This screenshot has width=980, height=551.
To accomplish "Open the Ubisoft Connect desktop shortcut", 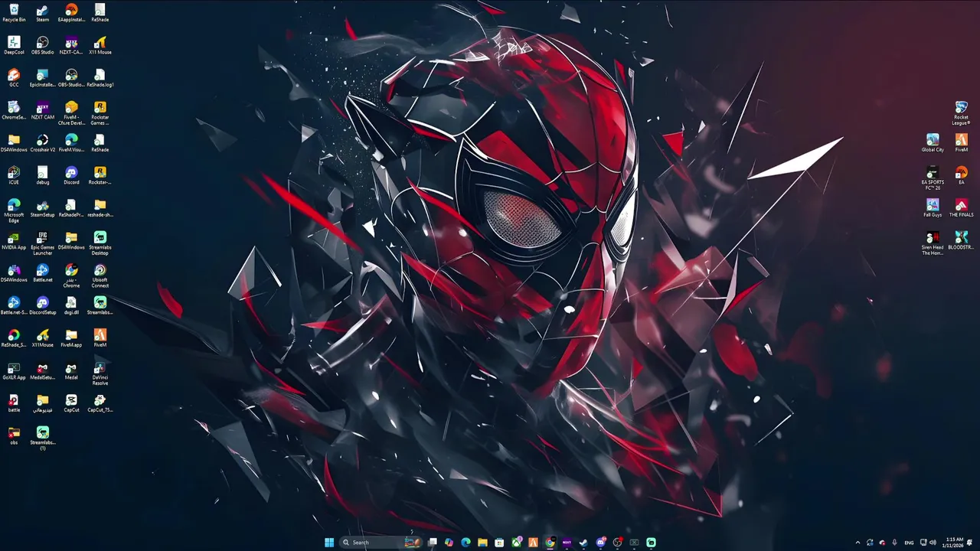I will coord(100,275).
